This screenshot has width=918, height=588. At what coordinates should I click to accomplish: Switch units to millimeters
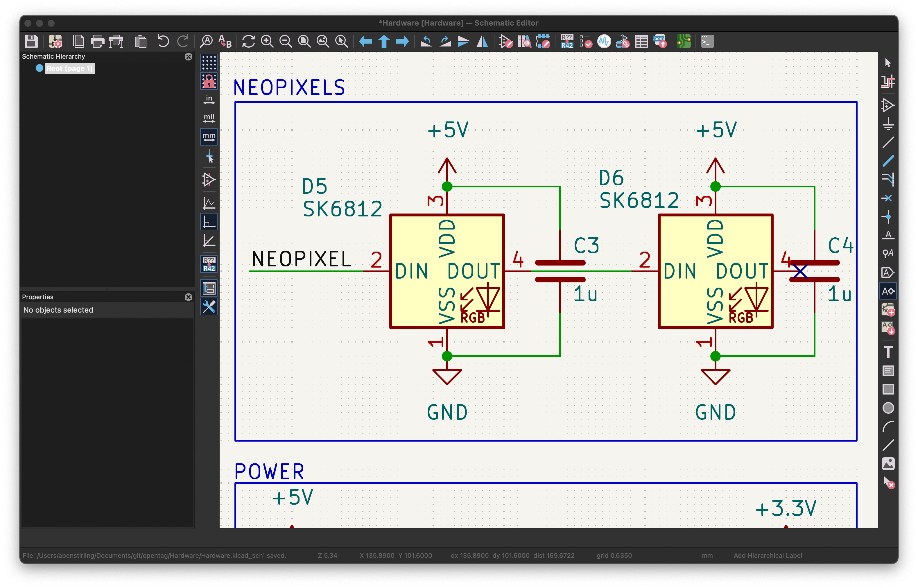tap(209, 137)
